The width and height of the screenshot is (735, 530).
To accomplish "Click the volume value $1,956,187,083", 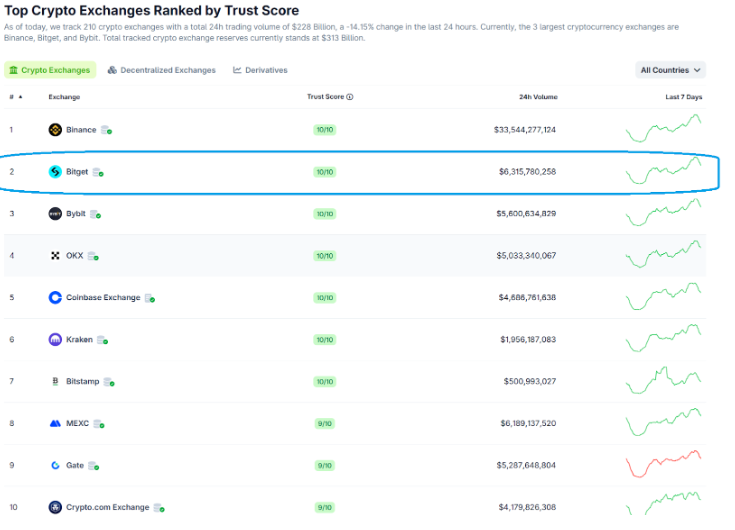I will [x=528, y=339].
